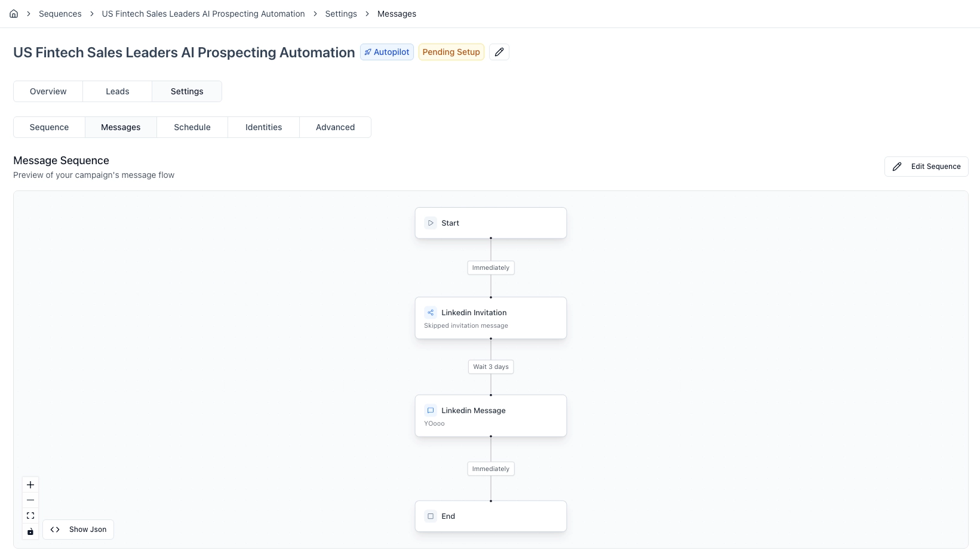Image resolution: width=980 pixels, height=560 pixels.
Task: Select the End node
Action: point(491,516)
